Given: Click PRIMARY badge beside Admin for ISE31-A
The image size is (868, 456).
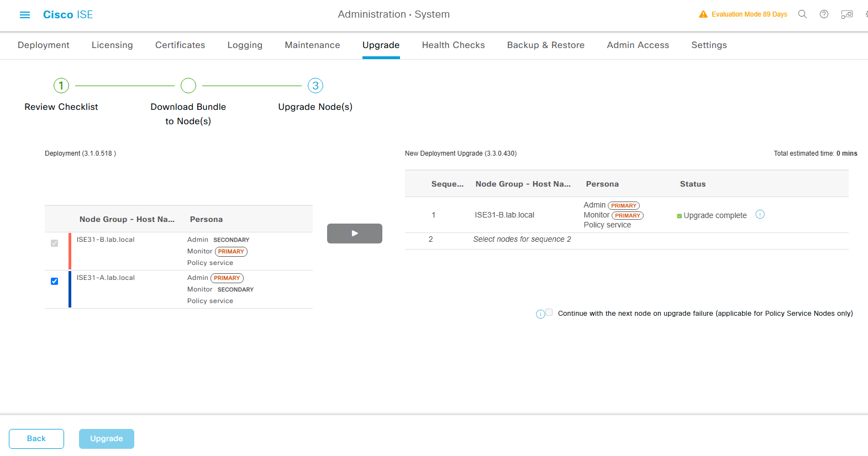Looking at the screenshot, I should click(227, 278).
